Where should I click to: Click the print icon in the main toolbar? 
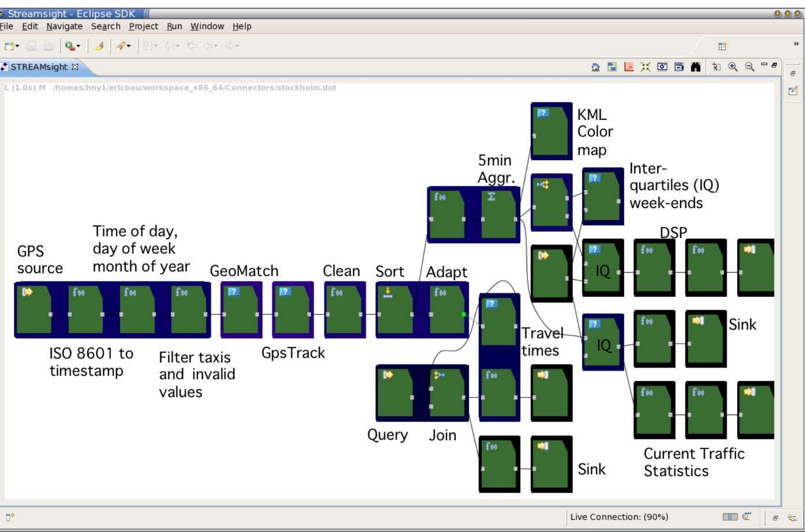click(x=49, y=46)
